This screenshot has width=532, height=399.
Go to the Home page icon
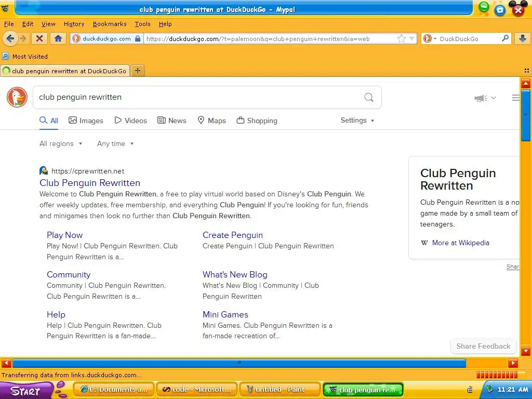(58, 38)
